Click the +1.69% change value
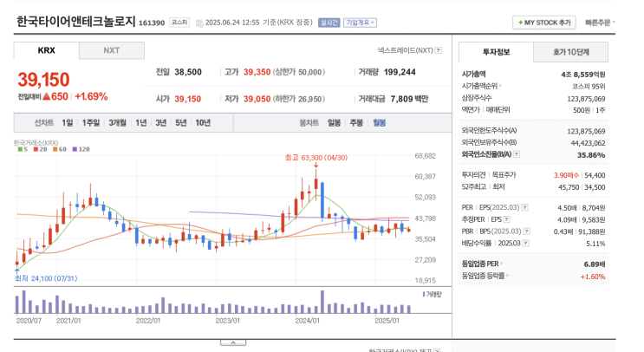Screen dimensions: 644x352 91,96
